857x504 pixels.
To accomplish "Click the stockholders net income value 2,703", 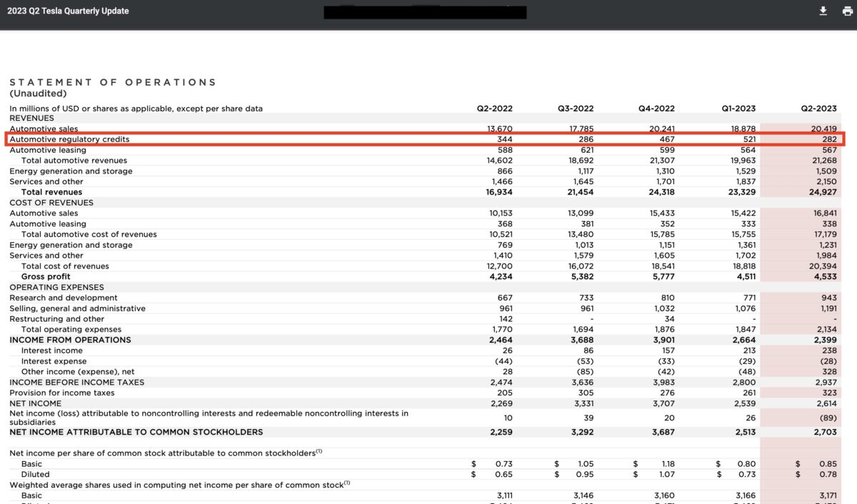I will 825,432.
